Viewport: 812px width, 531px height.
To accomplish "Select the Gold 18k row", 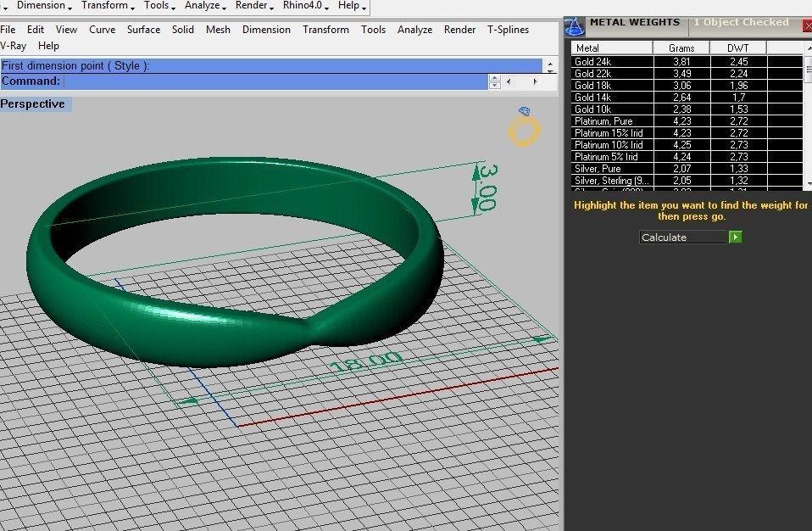I will [687, 86].
